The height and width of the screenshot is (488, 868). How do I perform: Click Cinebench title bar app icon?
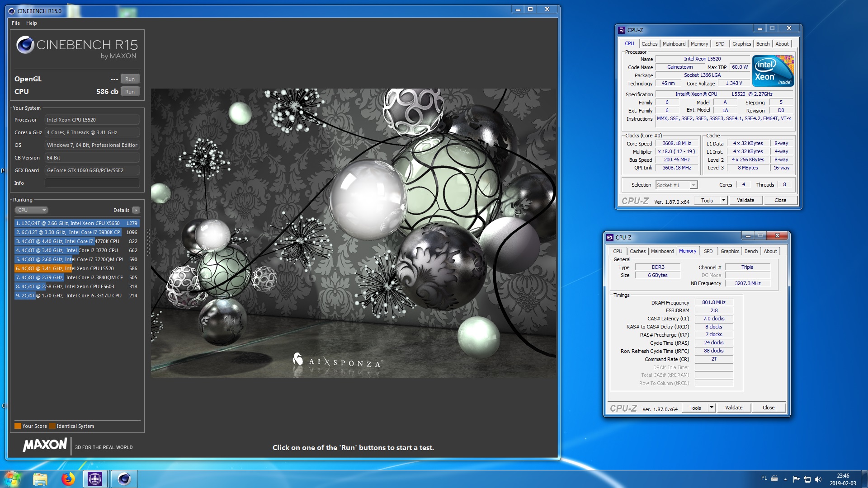click(12, 11)
